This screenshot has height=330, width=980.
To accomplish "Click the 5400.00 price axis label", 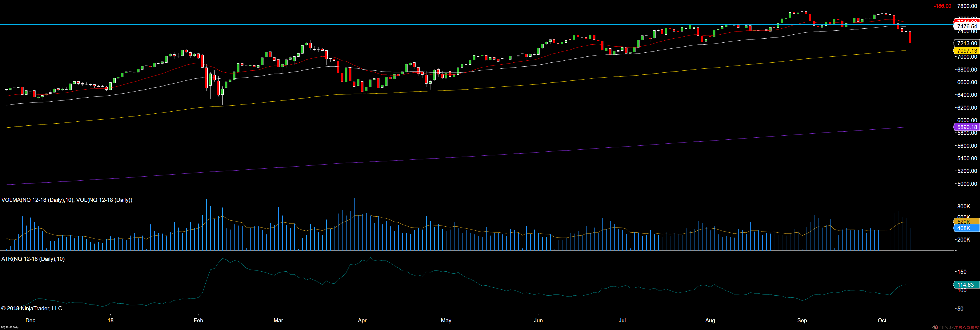I will click(x=967, y=158).
